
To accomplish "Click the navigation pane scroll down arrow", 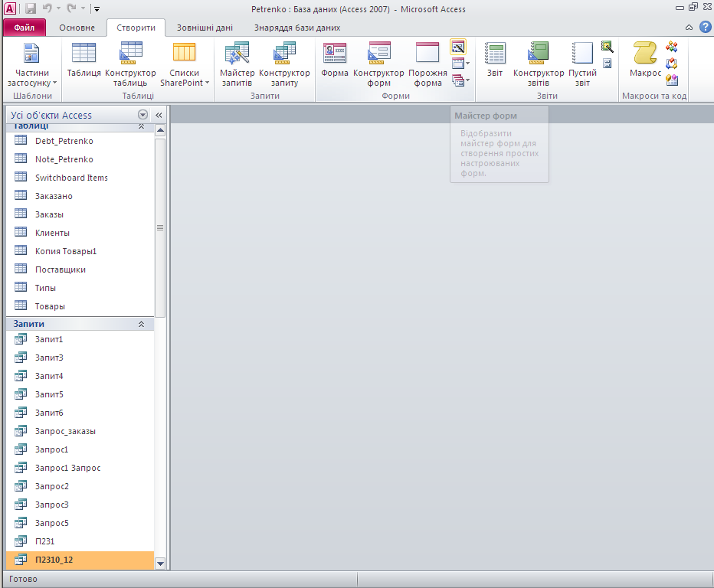I will [x=160, y=563].
